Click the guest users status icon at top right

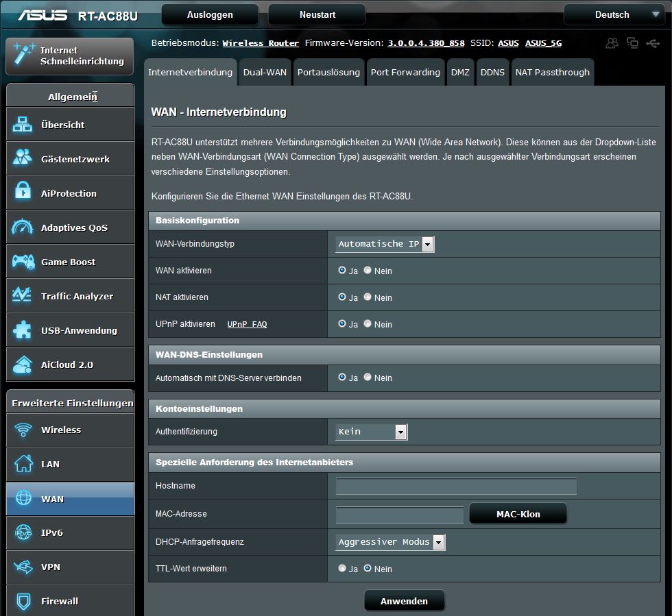[612, 43]
